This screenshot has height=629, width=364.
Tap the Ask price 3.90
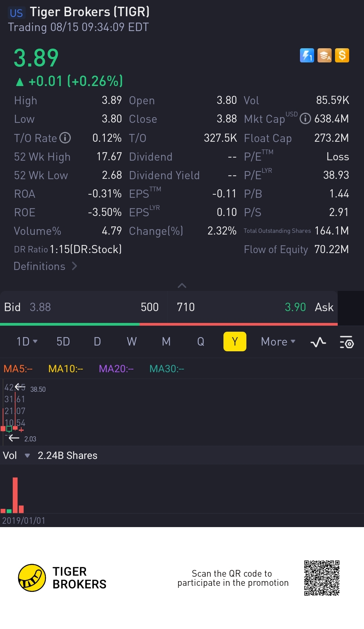point(295,307)
